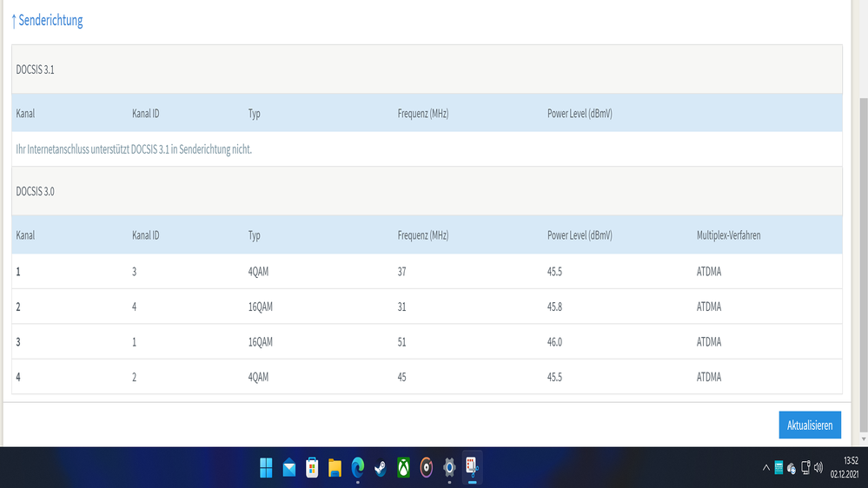Click frequency value 31

[x=402, y=307]
